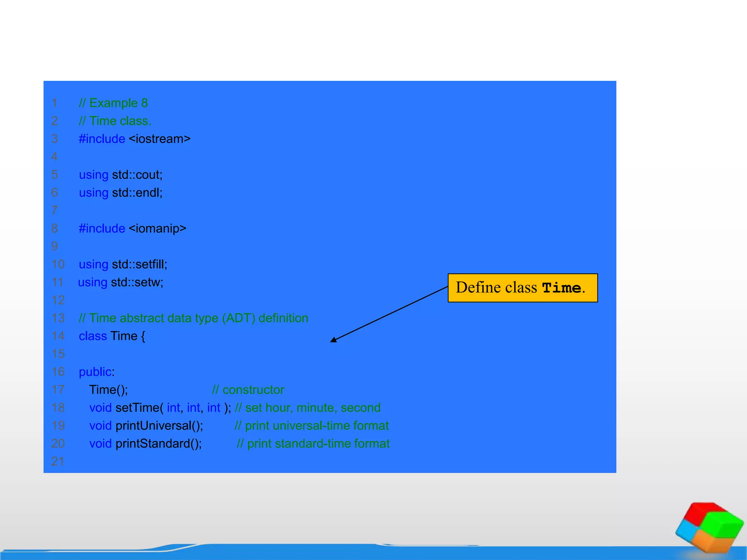Select 'void printStandard();' declaration
This screenshot has width=747, height=560.
tap(146, 444)
